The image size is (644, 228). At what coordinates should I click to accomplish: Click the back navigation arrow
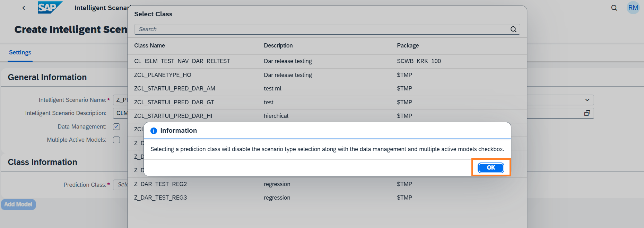24,8
